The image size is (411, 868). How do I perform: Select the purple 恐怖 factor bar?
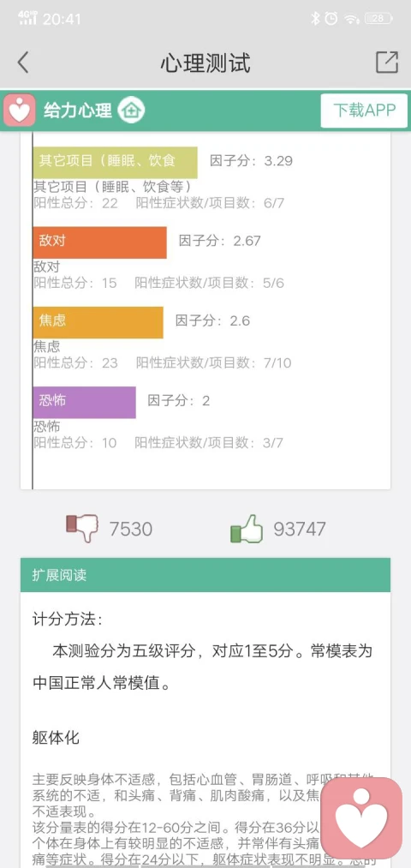pyautogui.click(x=84, y=402)
